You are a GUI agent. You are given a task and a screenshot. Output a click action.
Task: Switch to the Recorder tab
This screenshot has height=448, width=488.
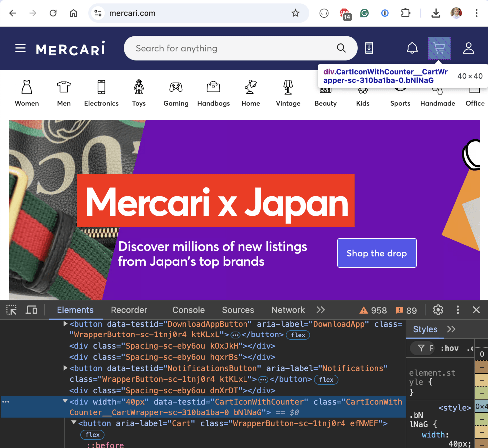(x=129, y=310)
